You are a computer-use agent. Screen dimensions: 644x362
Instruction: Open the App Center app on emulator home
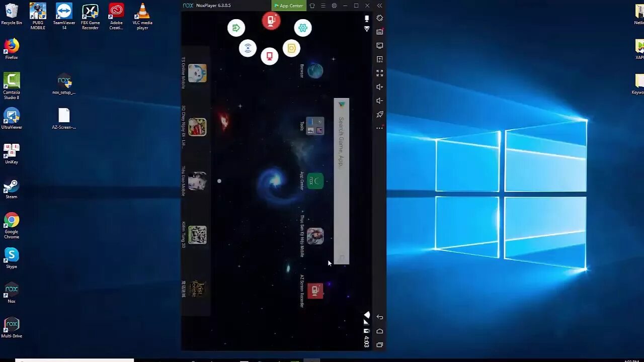pos(315,180)
